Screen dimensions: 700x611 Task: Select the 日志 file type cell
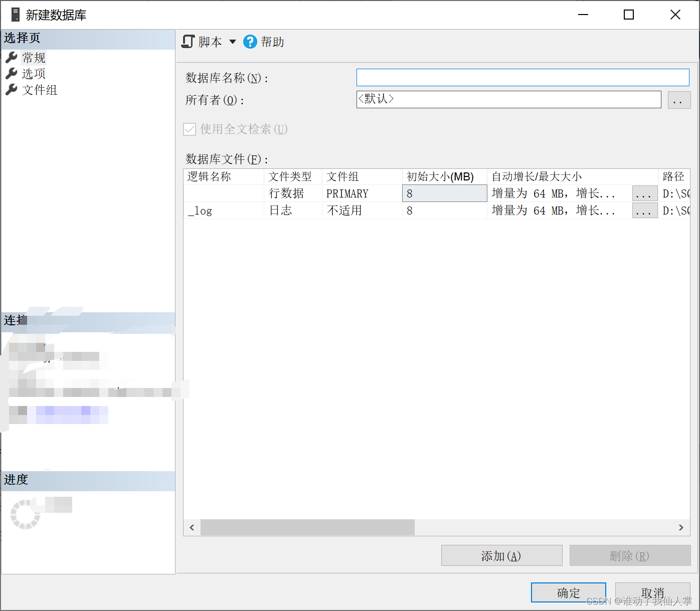click(293, 211)
